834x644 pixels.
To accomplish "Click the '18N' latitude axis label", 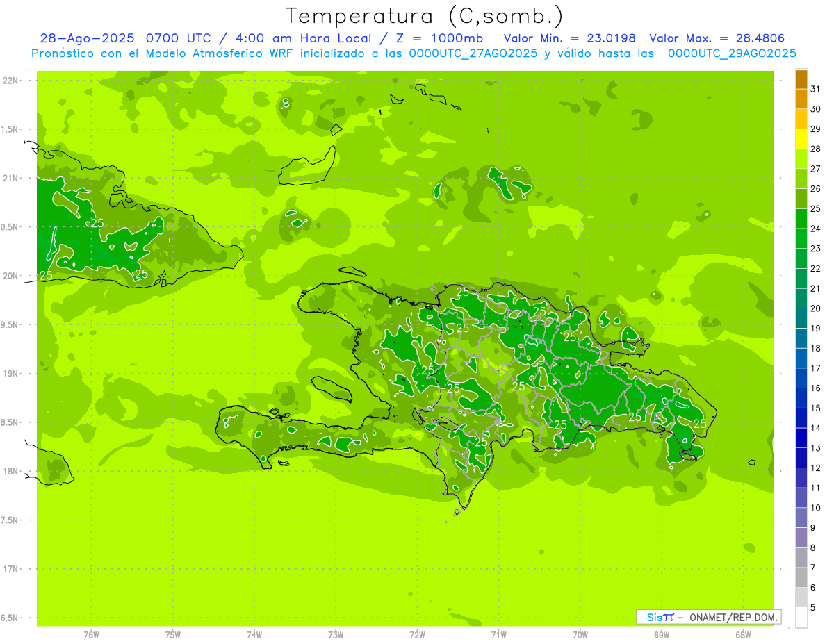I will 12,471.
